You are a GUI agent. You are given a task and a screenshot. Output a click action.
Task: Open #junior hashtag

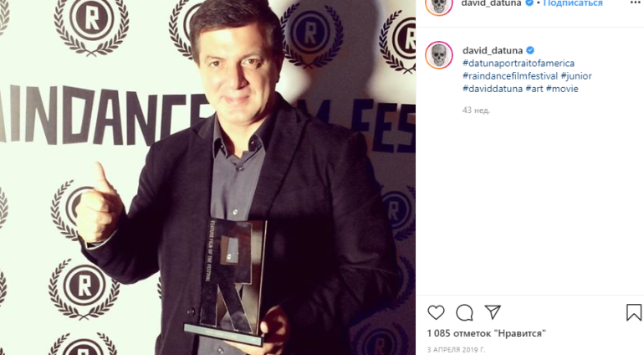pyautogui.click(x=576, y=76)
